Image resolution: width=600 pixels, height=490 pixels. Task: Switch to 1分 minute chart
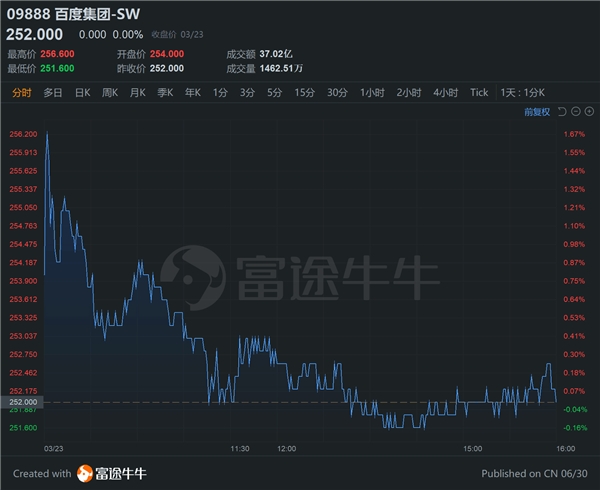coord(220,93)
